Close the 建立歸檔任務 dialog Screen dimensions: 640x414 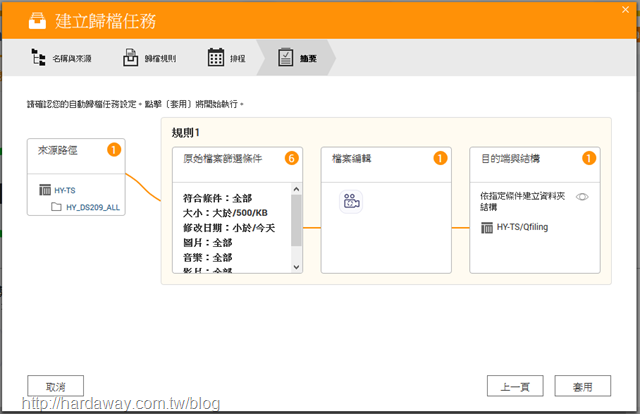625,9
